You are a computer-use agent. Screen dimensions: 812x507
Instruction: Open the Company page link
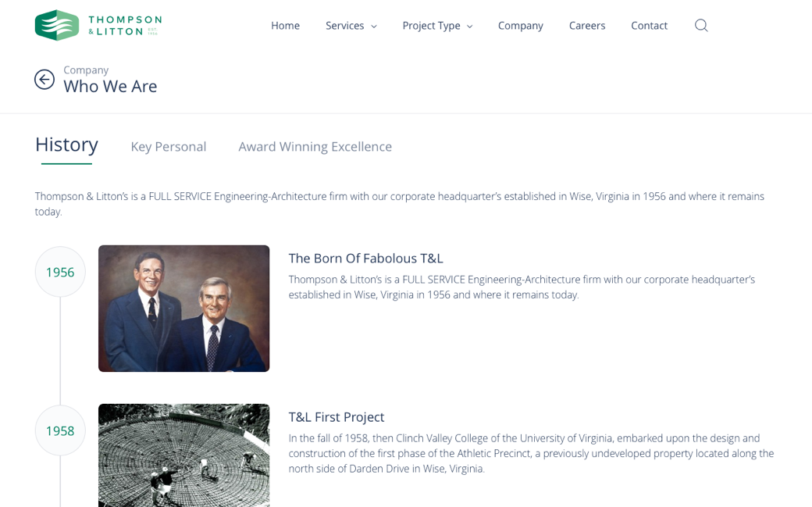(x=521, y=26)
